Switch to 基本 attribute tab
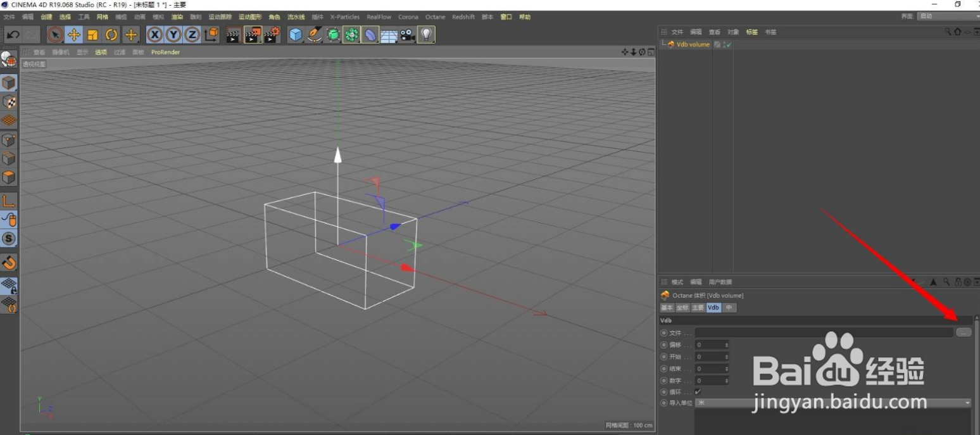The width and height of the screenshot is (980, 435). [667, 308]
